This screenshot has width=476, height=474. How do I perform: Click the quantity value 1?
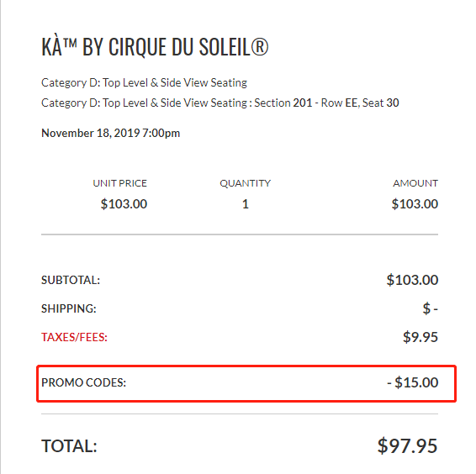(246, 204)
